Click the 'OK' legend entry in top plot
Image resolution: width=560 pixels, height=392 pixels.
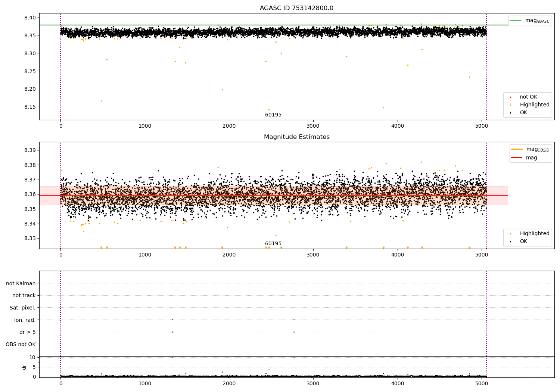pos(523,113)
